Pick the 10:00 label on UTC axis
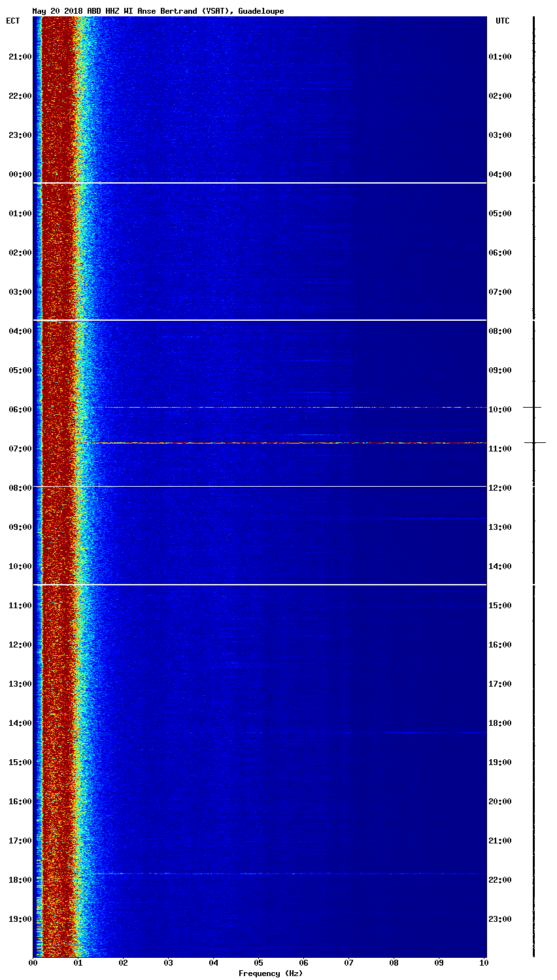557x980 pixels. pyautogui.click(x=500, y=410)
